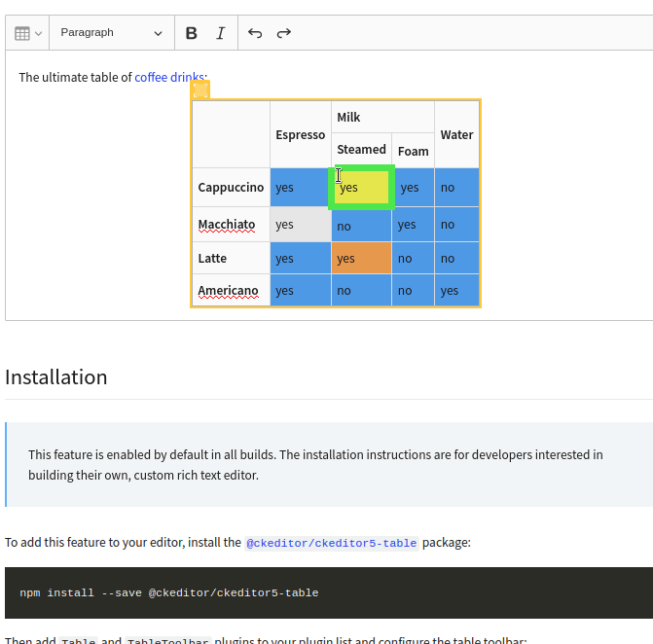Open the insert table dropdown
The height and width of the screenshot is (644, 653).
[x=27, y=33]
